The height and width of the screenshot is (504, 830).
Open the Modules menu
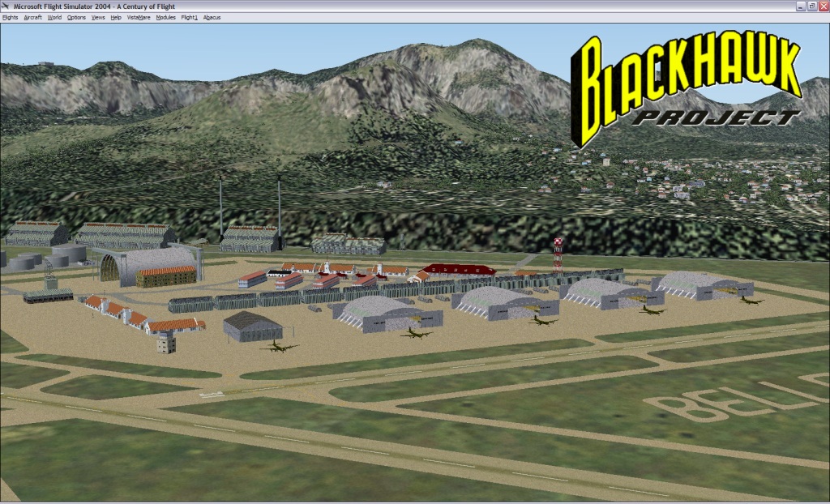[x=165, y=18]
